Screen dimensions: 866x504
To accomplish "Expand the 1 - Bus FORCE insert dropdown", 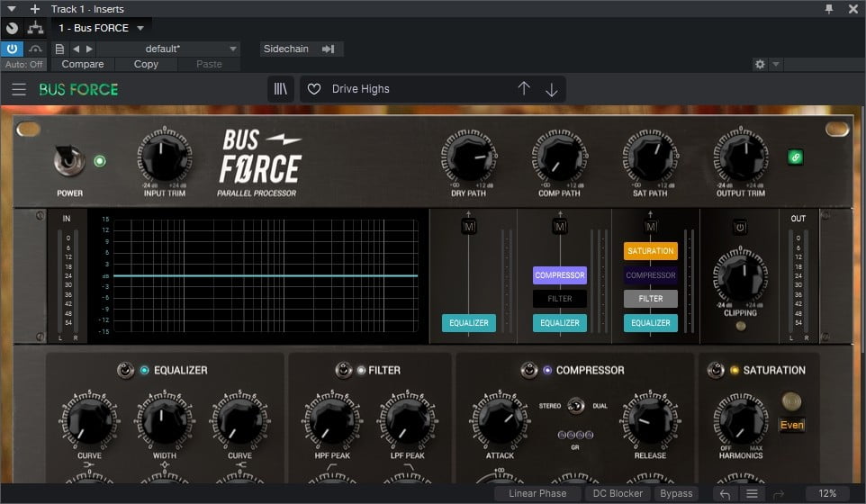I will pyautogui.click(x=142, y=29).
